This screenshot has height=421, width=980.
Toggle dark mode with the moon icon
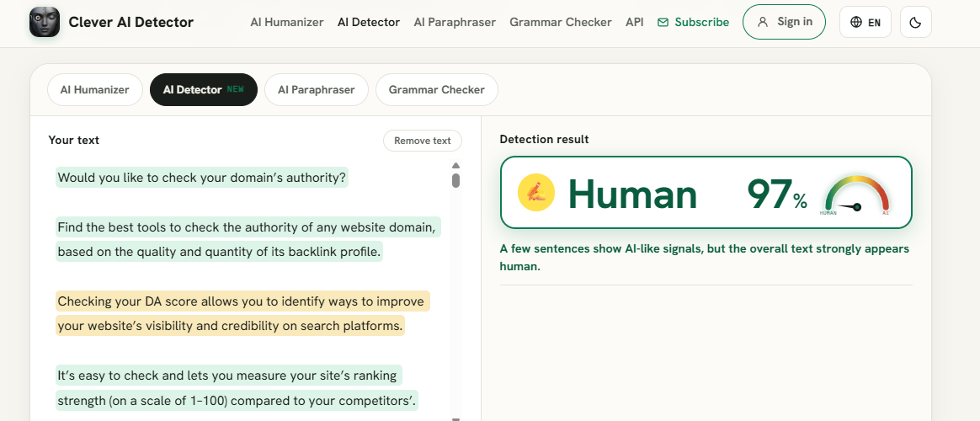(x=916, y=22)
